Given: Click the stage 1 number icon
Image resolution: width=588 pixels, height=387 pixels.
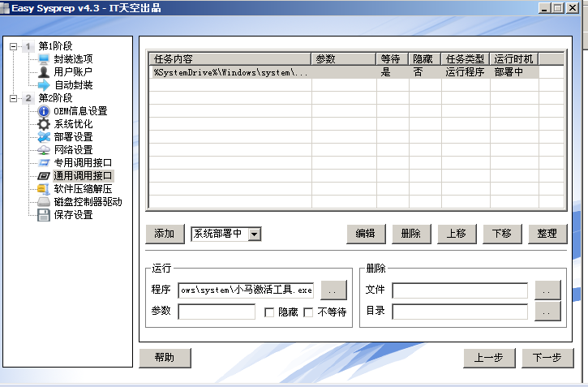Looking at the screenshot, I should click(28, 46).
